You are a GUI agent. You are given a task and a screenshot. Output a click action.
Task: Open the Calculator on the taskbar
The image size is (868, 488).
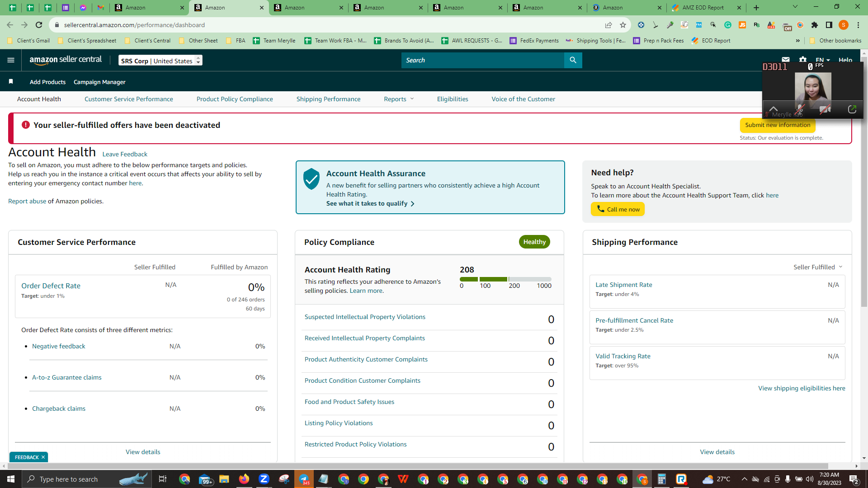(662, 479)
